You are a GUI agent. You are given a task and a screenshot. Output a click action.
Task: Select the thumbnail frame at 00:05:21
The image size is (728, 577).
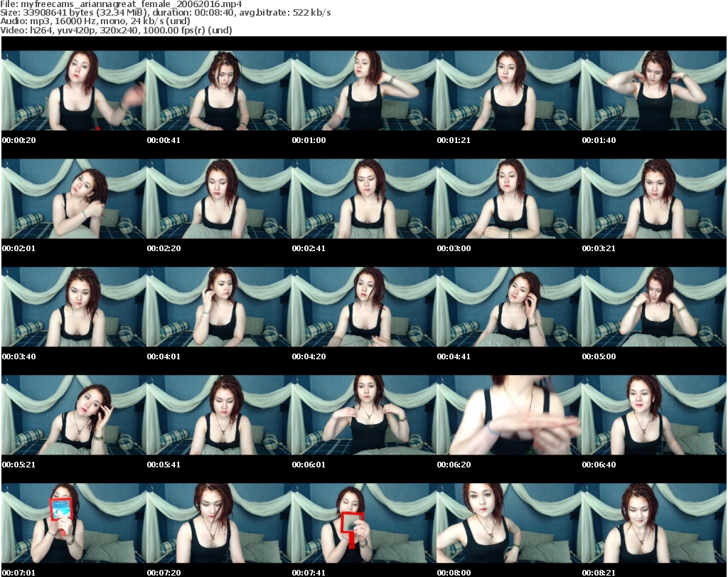tap(74, 415)
